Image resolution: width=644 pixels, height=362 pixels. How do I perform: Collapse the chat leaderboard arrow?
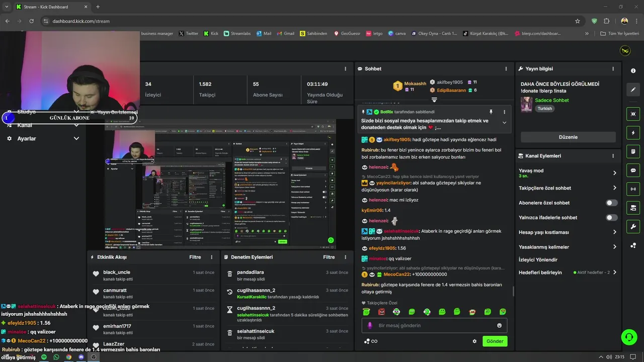[x=434, y=100]
